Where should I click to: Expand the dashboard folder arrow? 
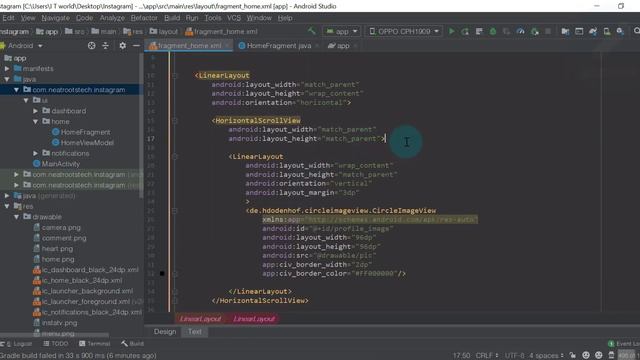36,111
